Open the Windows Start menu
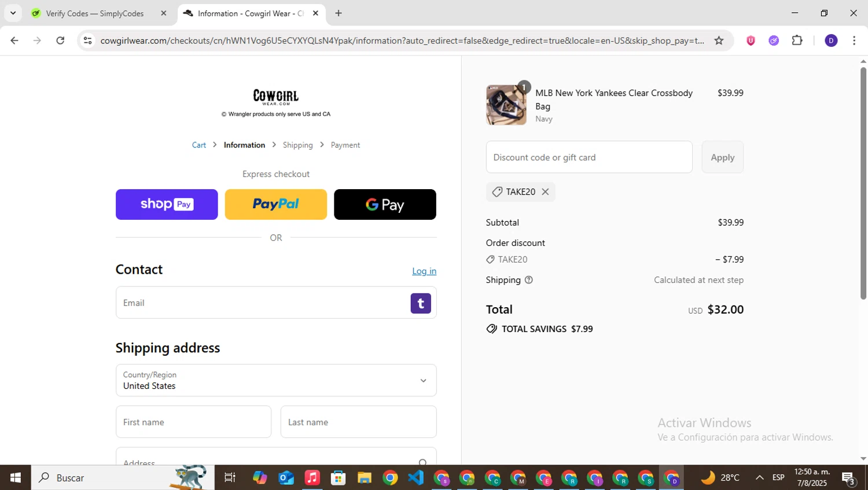Viewport: 868px width, 490px height. (x=16, y=478)
